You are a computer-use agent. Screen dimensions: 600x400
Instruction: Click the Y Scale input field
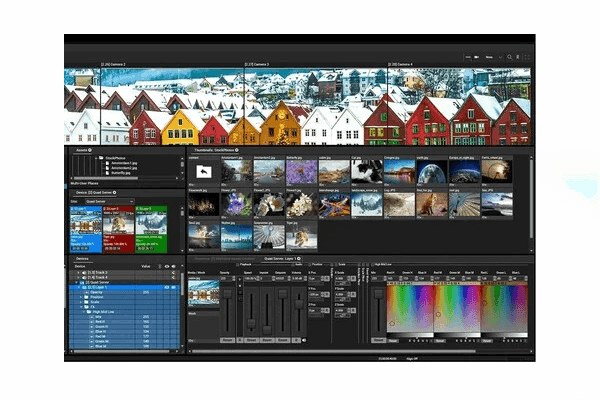[340, 294]
